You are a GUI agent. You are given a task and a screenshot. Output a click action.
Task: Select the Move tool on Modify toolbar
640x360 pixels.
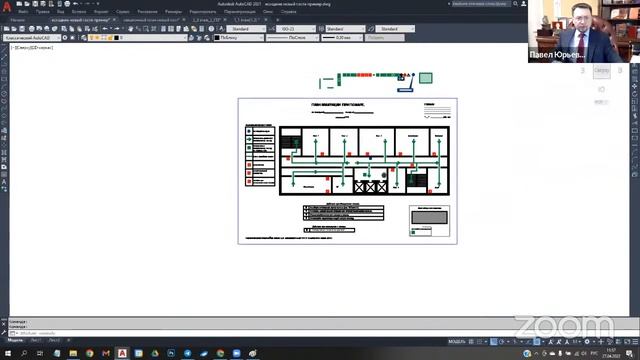coord(635,86)
